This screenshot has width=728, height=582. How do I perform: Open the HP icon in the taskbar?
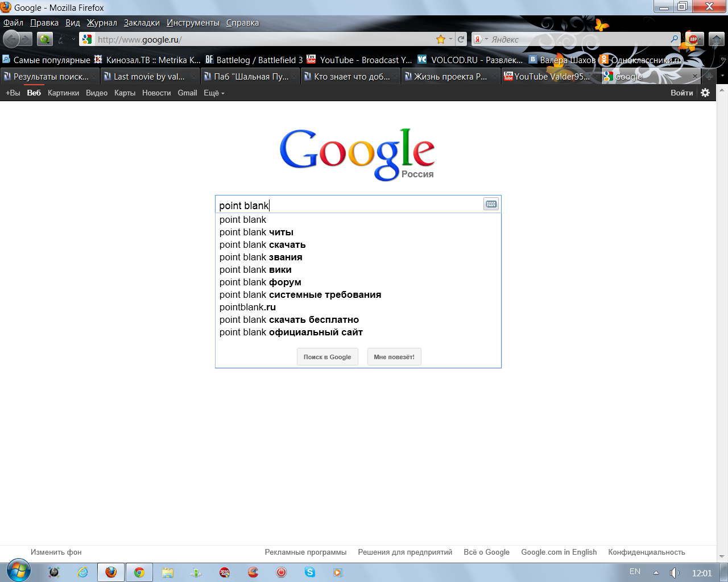[54, 572]
